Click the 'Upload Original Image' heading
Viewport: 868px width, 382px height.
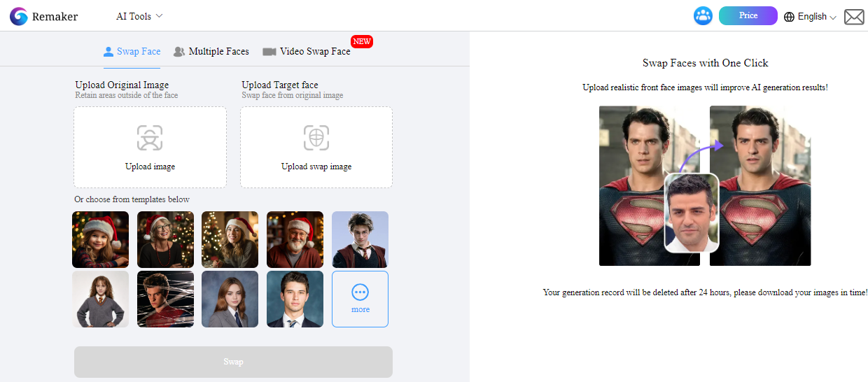(122, 85)
